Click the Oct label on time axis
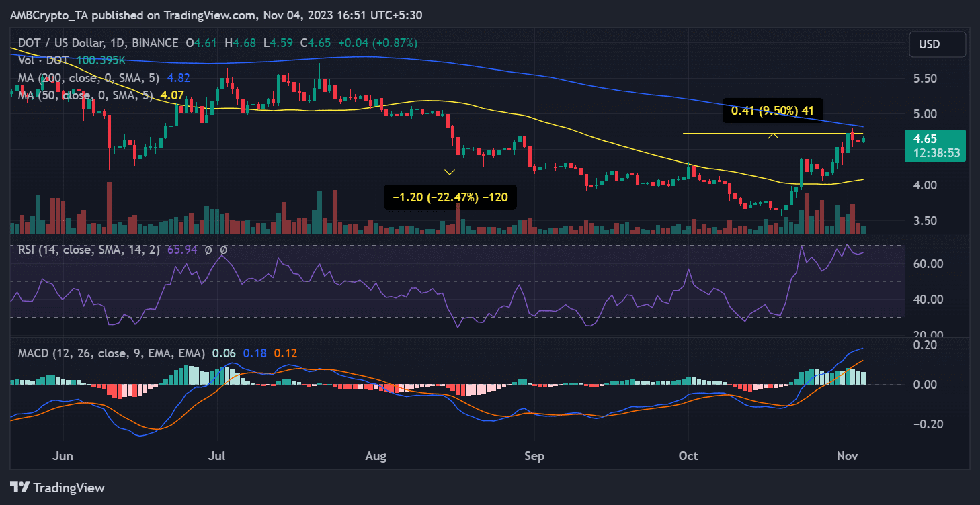980x505 pixels. (x=688, y=456)
